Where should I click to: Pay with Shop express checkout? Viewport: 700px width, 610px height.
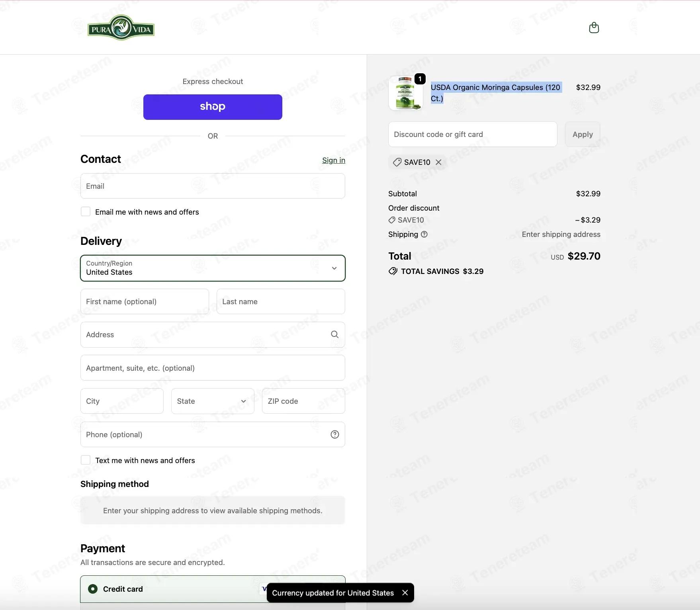pyautogui.click(x=213, y=107)
